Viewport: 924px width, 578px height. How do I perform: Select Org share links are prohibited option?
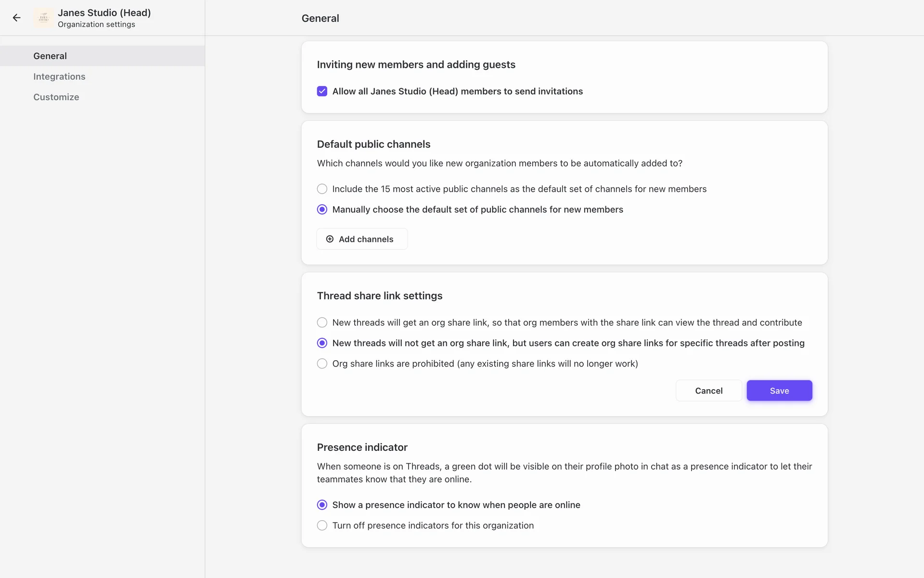(322, 364)
